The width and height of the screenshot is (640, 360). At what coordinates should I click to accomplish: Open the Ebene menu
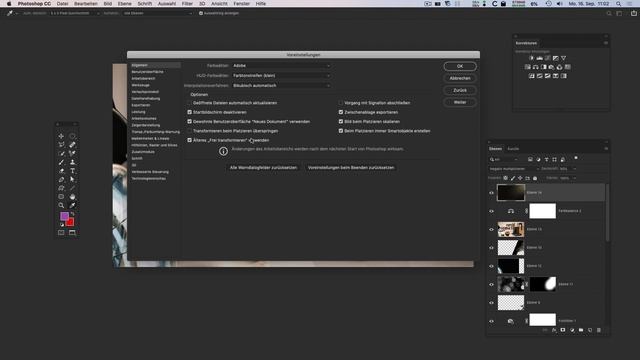pyautogui.click(x=124, y=4)
